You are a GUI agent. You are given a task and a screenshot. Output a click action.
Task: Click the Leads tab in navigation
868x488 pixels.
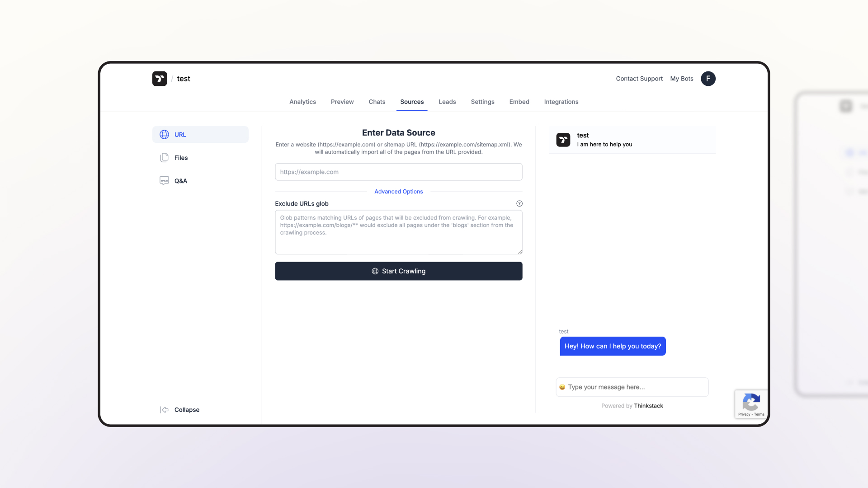447,101
